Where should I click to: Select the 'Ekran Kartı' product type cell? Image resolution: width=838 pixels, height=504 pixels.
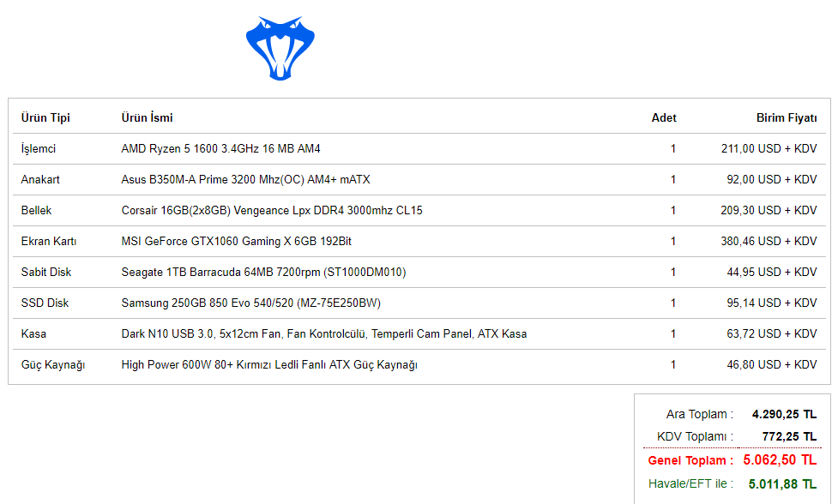pyautogui.click(x=49, y=242)
